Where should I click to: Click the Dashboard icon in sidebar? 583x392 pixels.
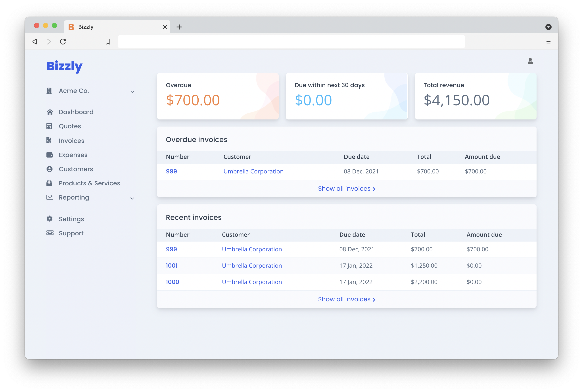click(50, 111)
